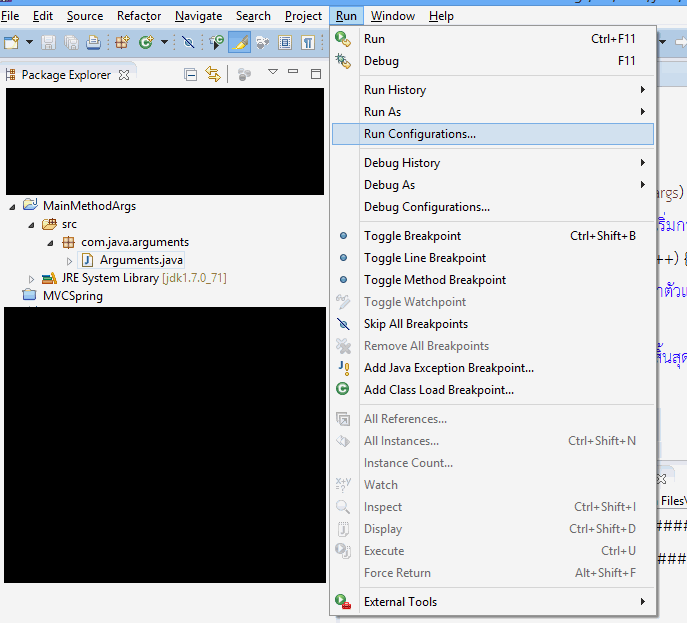Expand the External Tools submenu

coord(493,602)
